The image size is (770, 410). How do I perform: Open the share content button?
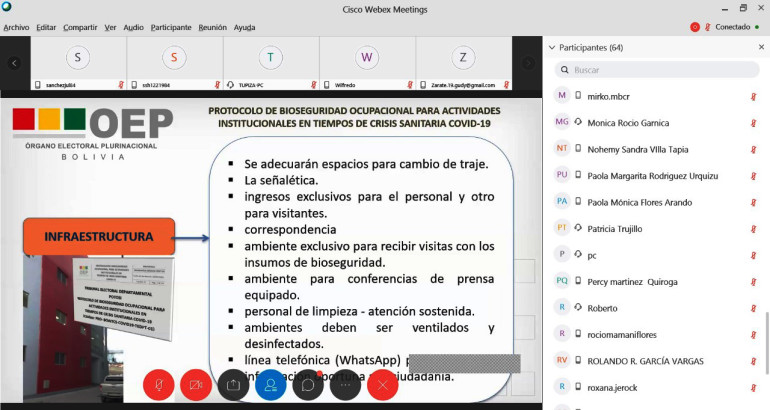tap(233, 384)
